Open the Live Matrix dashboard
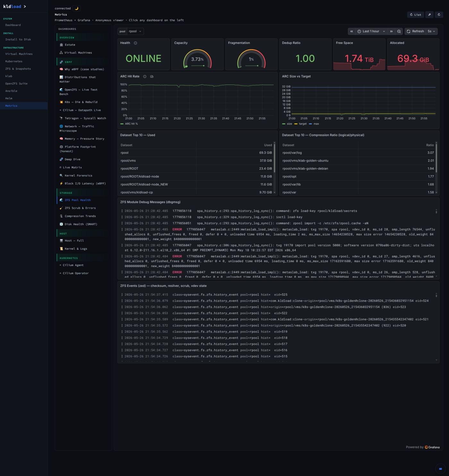 tap(83, 167)
